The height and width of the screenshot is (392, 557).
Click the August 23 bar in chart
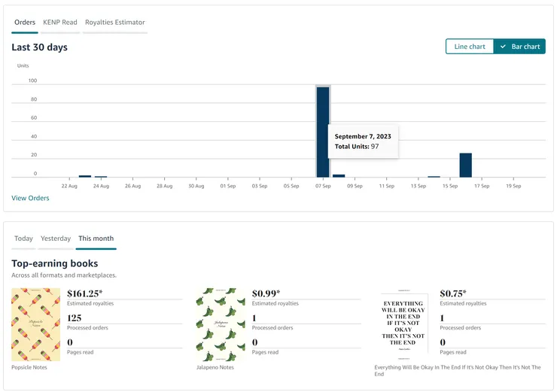85,176
